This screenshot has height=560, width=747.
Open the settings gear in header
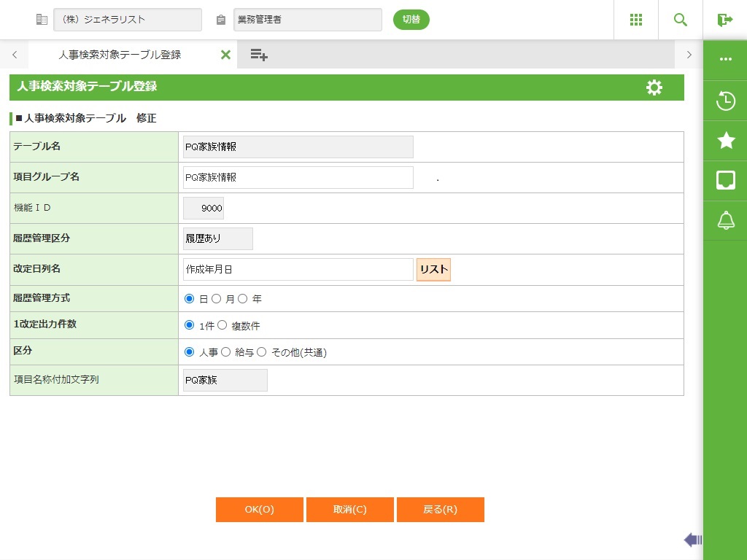(x=654, y=87)
